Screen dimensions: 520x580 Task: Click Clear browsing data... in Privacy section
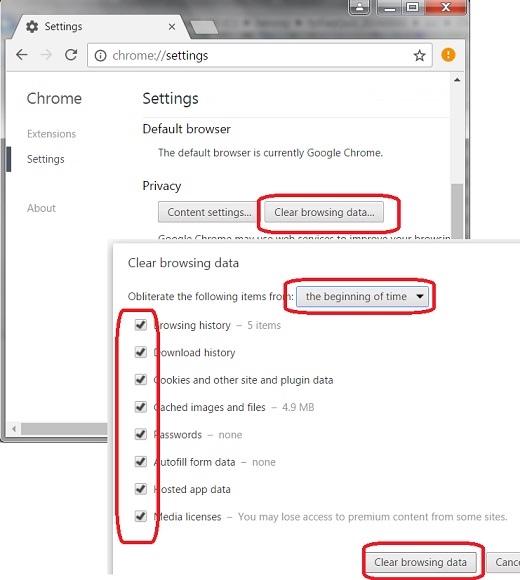tap(324, 212)
